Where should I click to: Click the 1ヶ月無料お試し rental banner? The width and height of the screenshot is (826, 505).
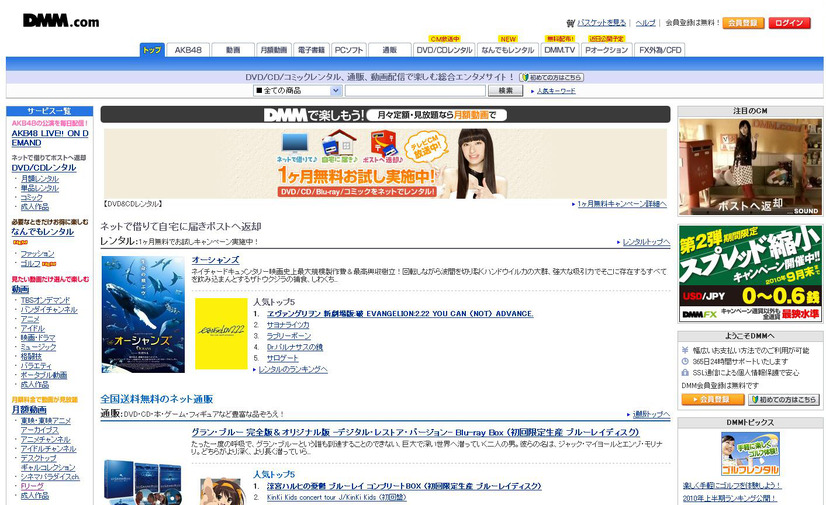click(x=385, y=164)
